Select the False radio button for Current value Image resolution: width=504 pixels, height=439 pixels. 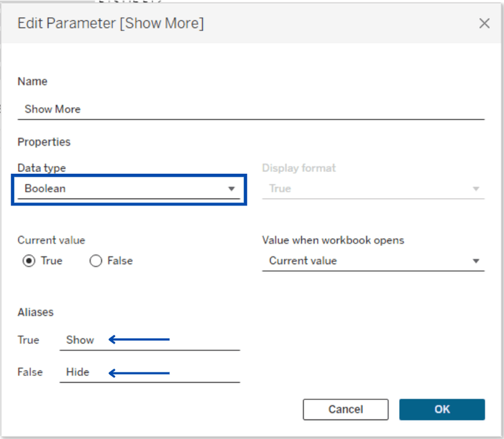point(96,260)
